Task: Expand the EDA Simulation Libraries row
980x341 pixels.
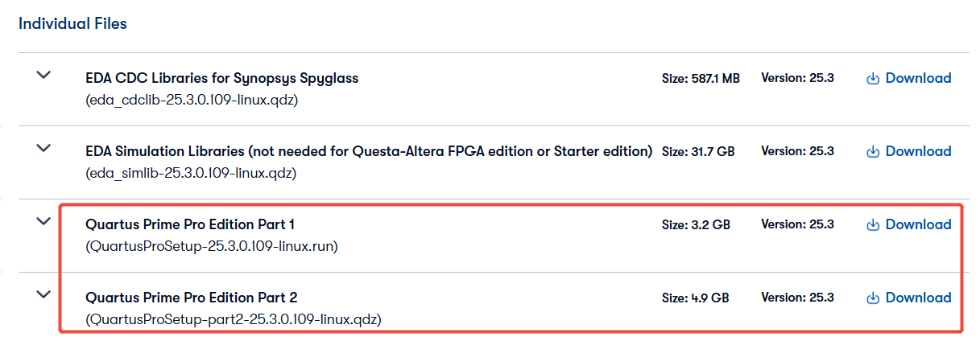Action: 43,148
